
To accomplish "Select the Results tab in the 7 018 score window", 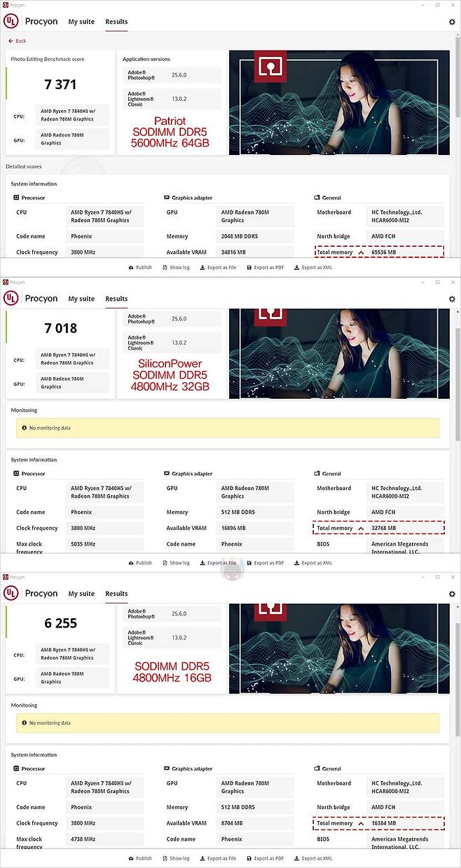I will pyautogui.click(x=116, y=299).
